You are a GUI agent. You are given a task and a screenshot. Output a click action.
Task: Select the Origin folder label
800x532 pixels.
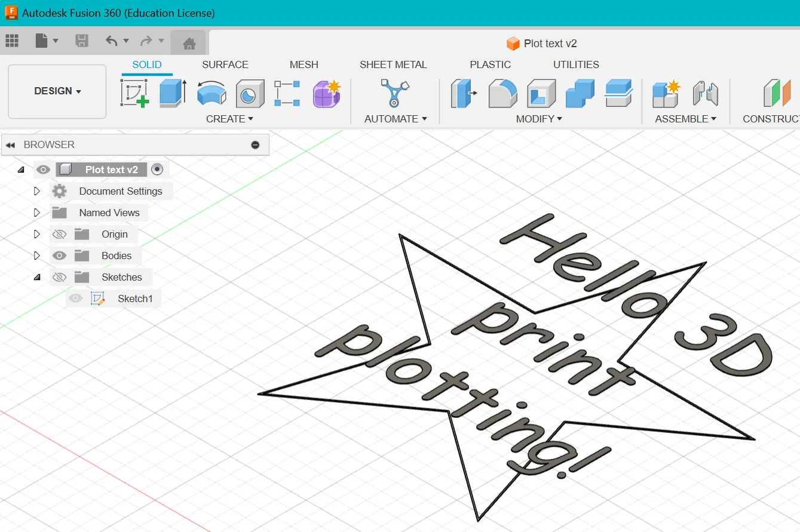point(115,234)
